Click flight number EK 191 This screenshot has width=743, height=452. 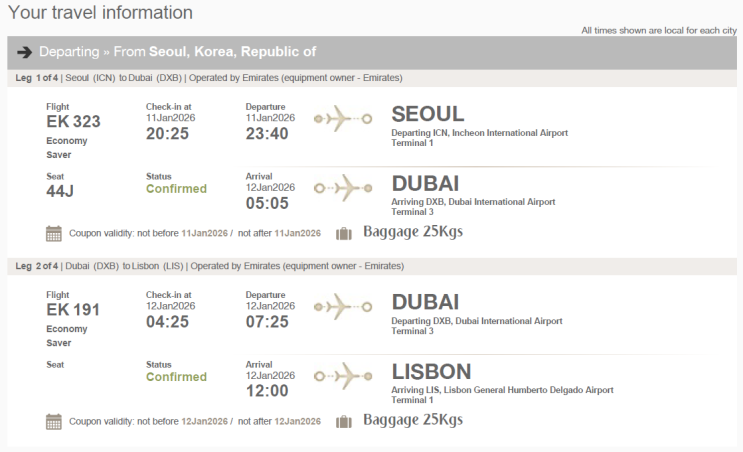(x=73, y=310)
